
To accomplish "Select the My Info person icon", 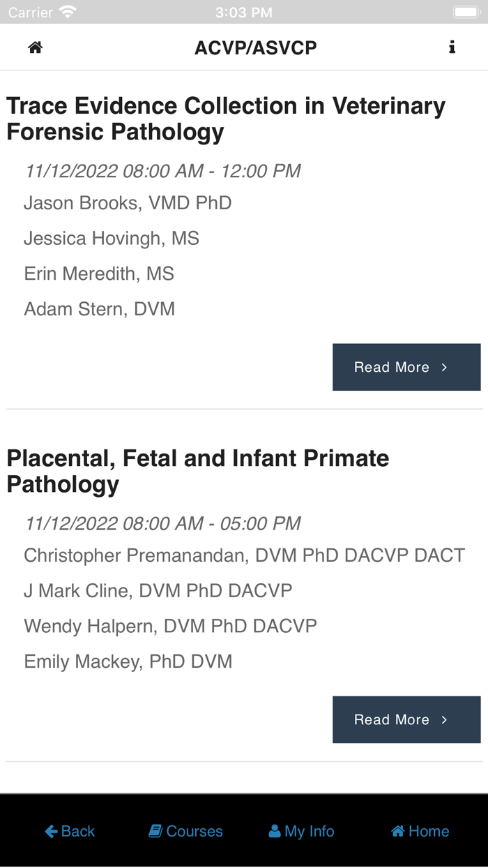I will (275, 830).
